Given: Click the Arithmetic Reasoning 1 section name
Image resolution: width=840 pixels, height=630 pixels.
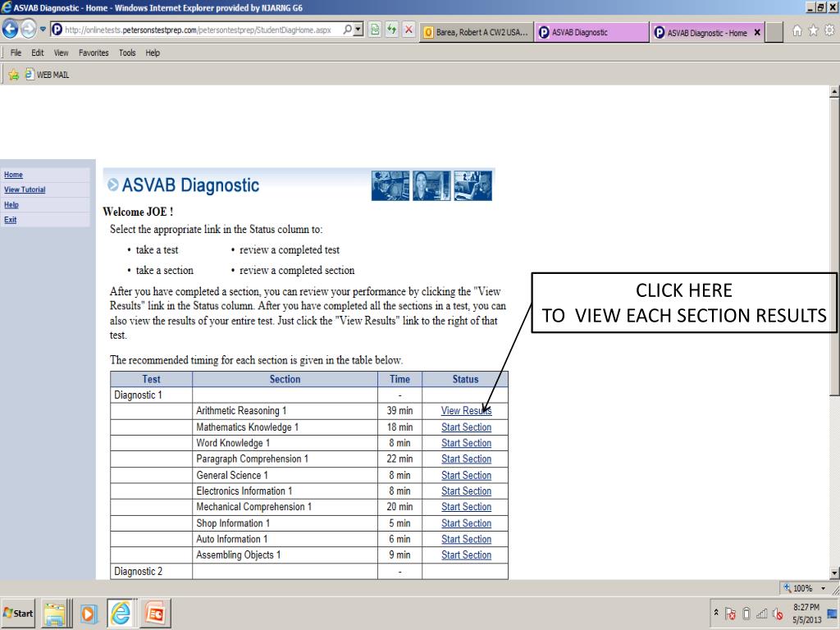Looking at the screenshot, I should 241,411.
